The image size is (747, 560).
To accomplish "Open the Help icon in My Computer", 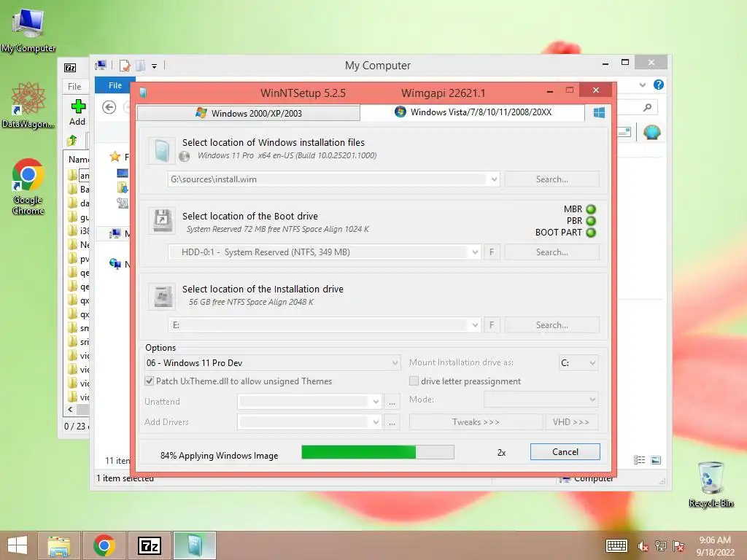I will pyautogui.click(x=659, y=85).
